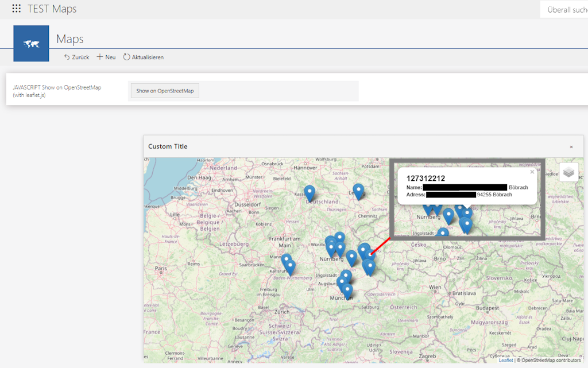Screen dimensions: 588x368
Task: Click the Zurück back arrow command
Action: pyautogui.click(x=76, y=57)
